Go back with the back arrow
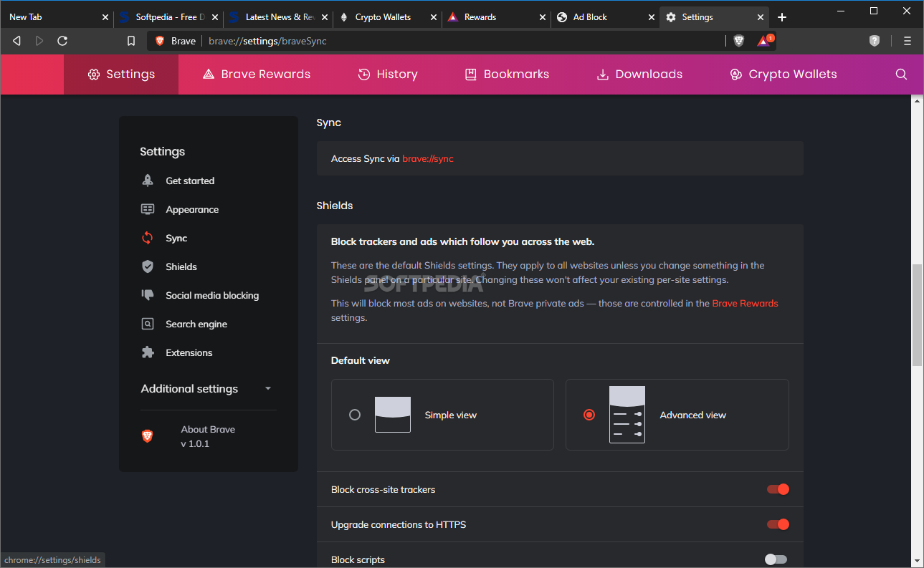 [x=17, y=41]
